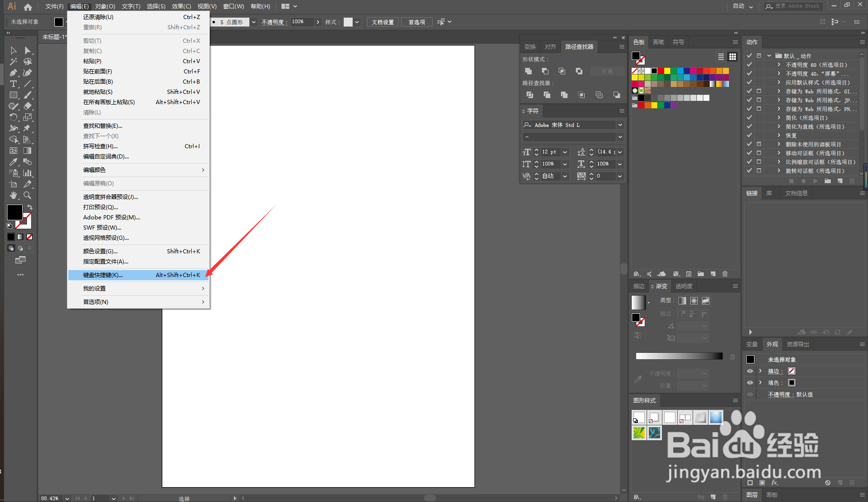Click the 文档设置 button
The width and height of the screenshot is (868, 502).
(x=383, y=22)
